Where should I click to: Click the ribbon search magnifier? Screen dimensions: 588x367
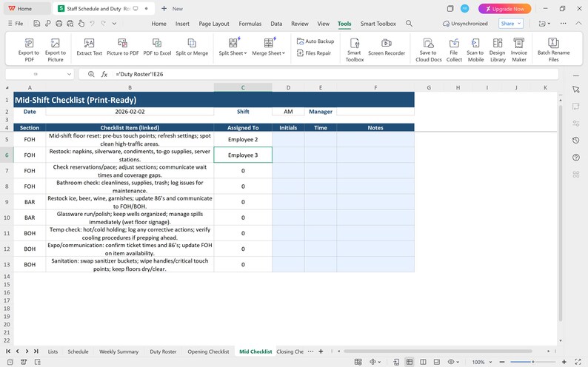tap(409, 24)
